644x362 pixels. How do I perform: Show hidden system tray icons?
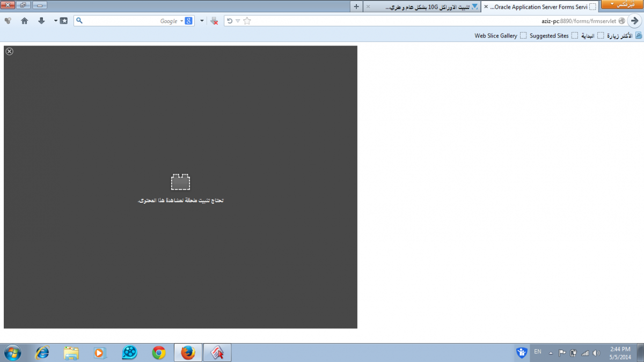[551, 353]
